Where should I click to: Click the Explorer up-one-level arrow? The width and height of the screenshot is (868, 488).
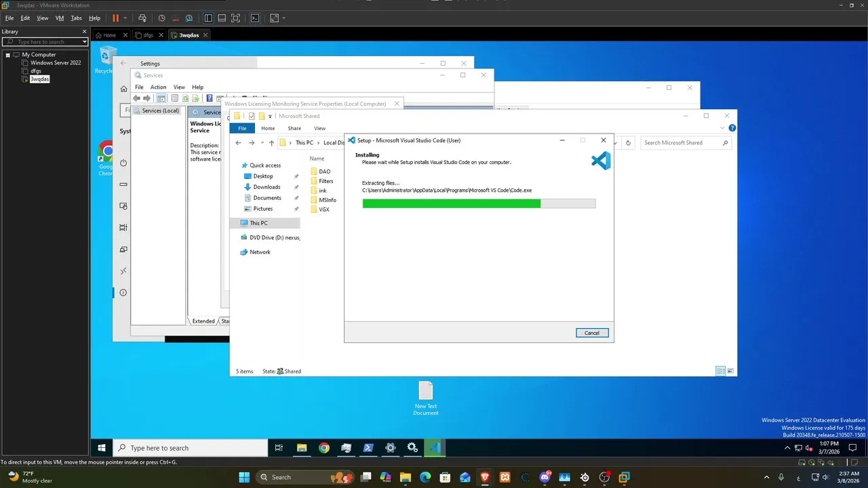272,143
